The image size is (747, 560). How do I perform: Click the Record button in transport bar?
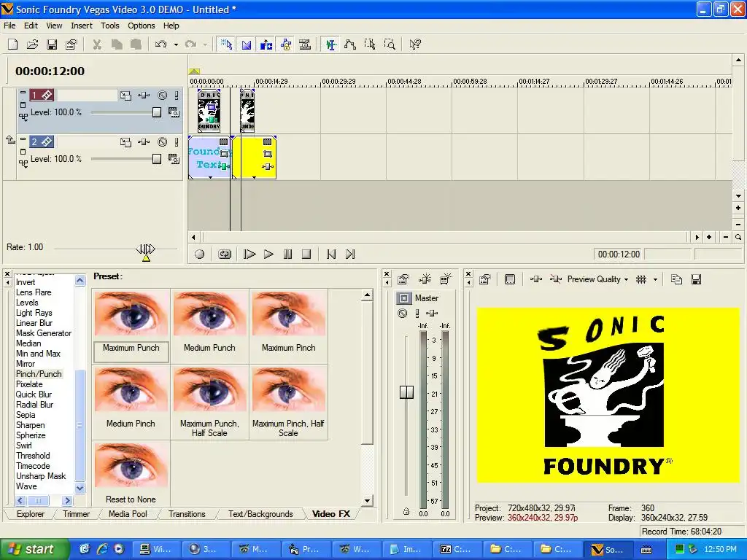click(200, 254)
